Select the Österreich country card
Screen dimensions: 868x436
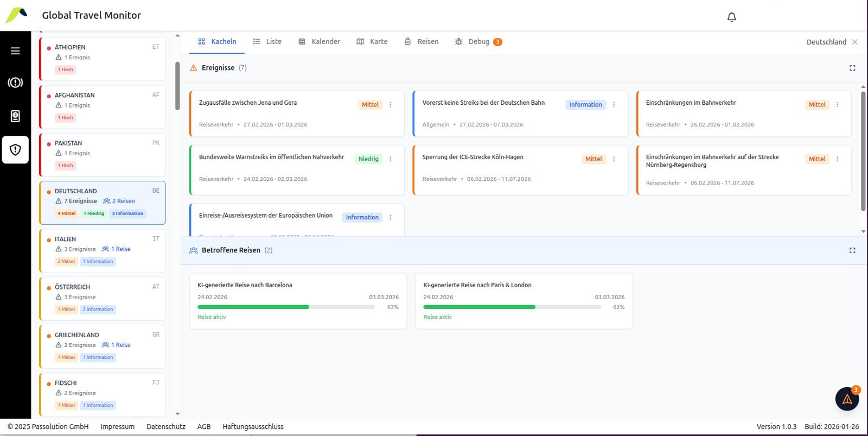tap(103, 299)
